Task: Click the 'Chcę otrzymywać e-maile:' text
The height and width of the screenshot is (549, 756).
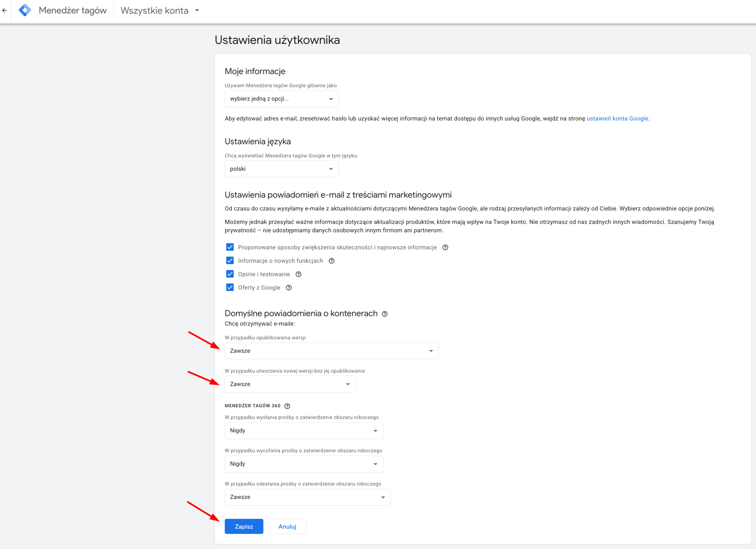Action: [x=260, y=324]
